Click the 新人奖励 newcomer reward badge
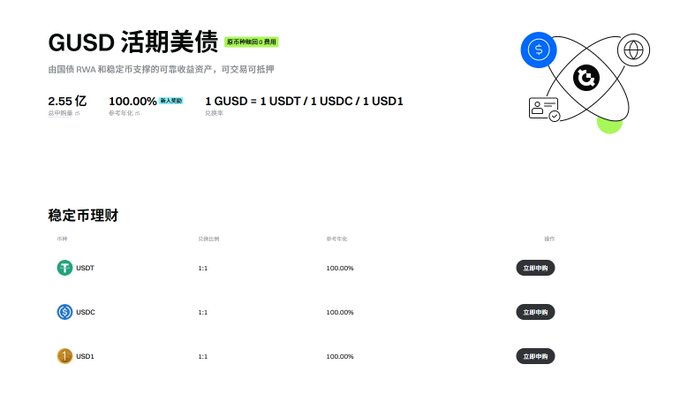 (x=171, y=101)
